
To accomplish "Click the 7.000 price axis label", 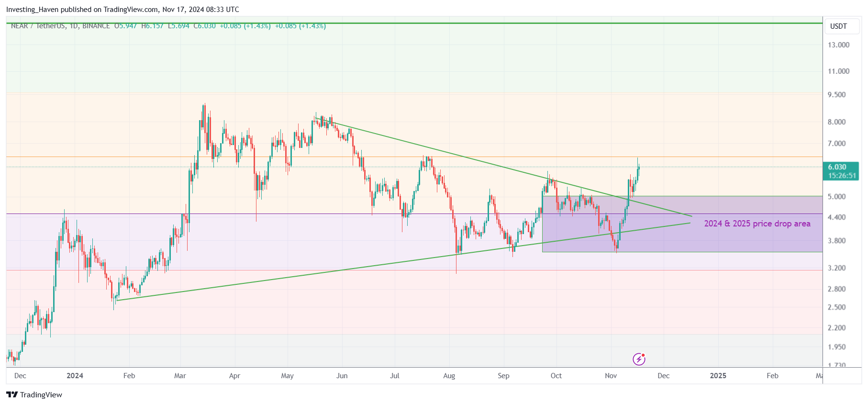I will coord(837,144).
